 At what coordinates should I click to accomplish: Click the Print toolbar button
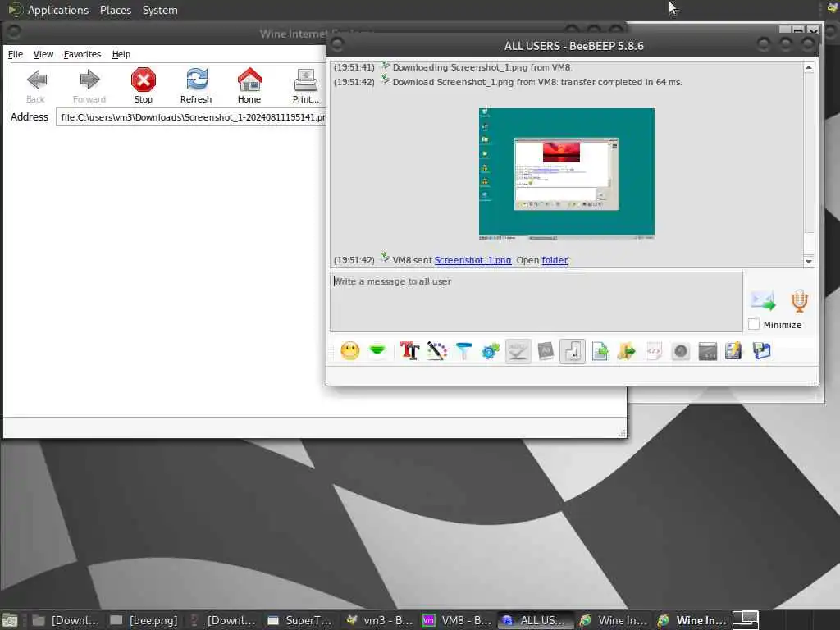305,85
